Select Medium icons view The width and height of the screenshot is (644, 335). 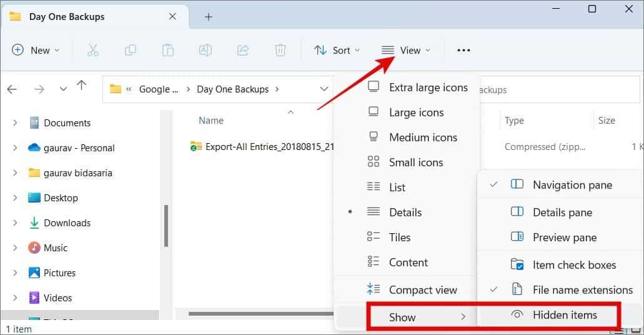pos(412,137)
